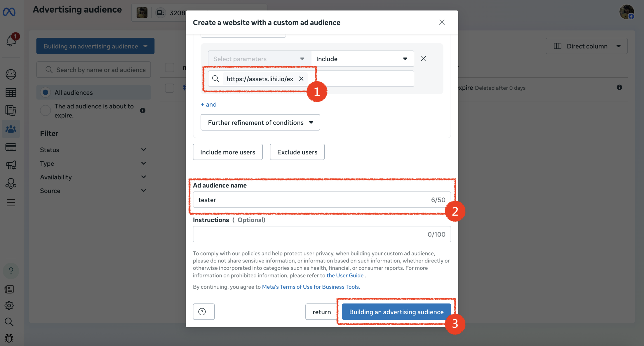Remove the assets.lihi.io URL chip

(x=301, y=79)
